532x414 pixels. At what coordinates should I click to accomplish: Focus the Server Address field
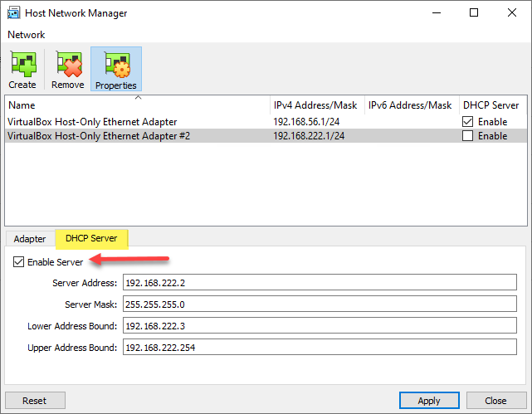[x=320, y=282]
